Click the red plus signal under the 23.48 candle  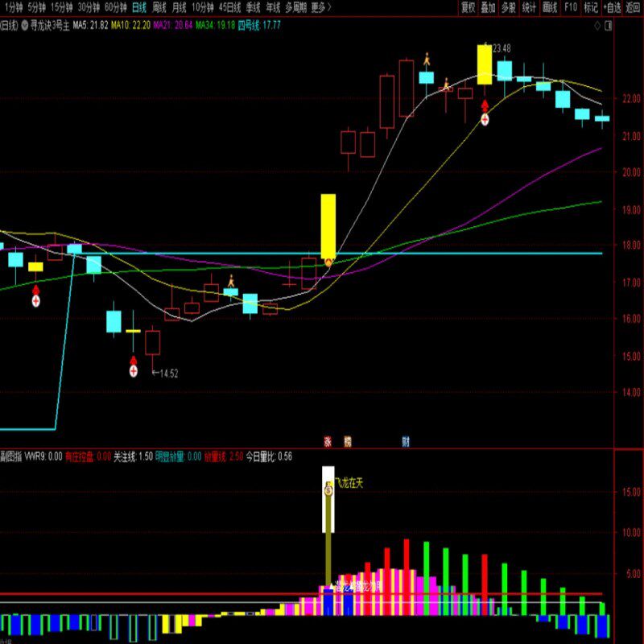pos(485,119)
